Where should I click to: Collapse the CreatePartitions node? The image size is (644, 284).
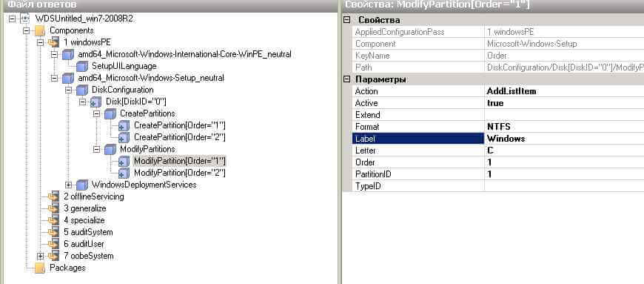tap(96, 113)
